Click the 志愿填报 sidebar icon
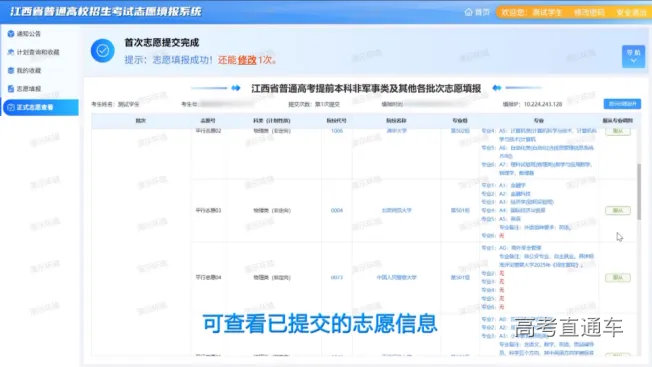The width and height of the screenshot is (652, 367). [11, 89]
